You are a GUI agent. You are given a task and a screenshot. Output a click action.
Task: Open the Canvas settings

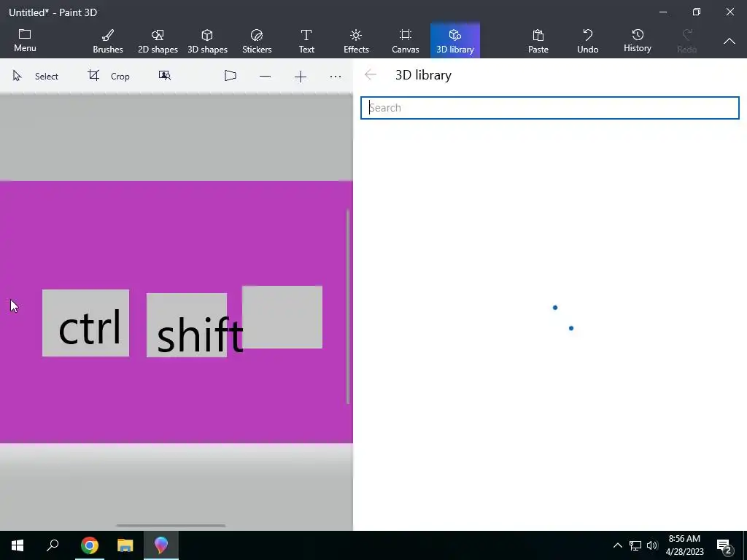tap(406, 41)
